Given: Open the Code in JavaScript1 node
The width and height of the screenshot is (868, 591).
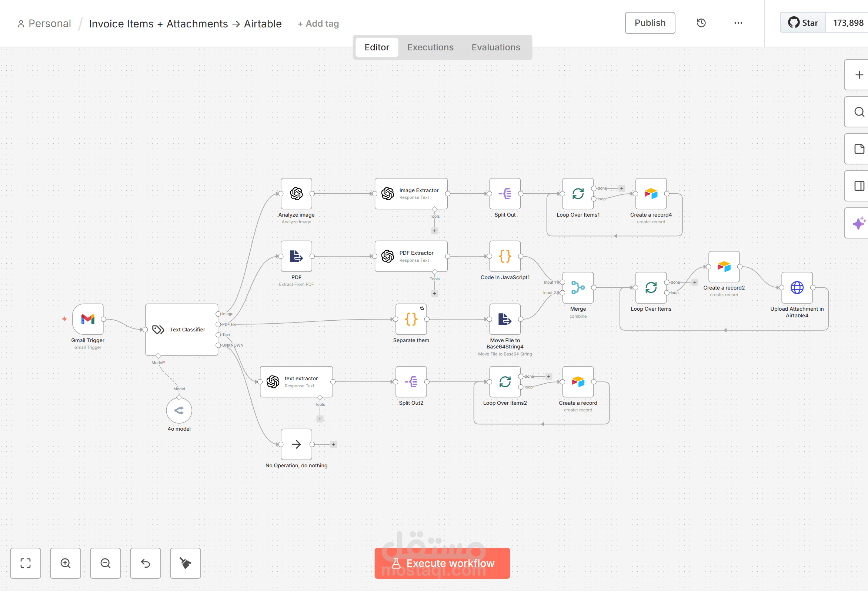Looking at the screenshot, I should tap(505, 256).
